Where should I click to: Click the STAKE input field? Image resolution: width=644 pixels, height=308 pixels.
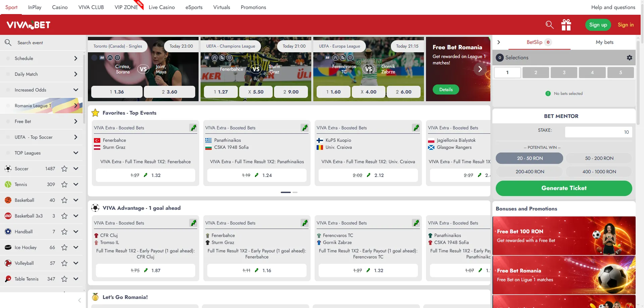[x=598, y=132]
